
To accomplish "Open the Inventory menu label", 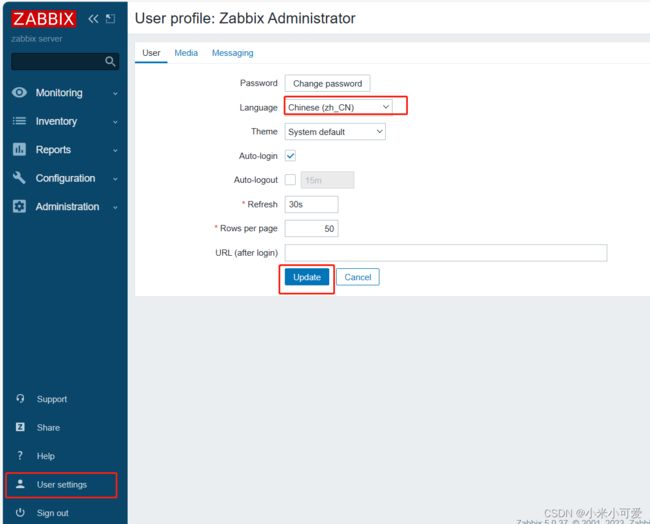I will coord(56,121).
